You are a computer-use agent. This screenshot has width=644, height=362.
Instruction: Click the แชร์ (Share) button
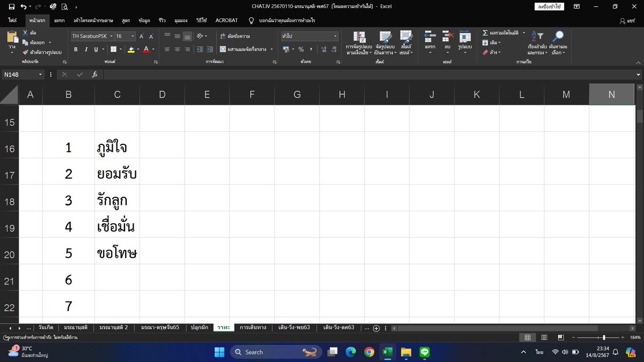[x=627, y=20]
